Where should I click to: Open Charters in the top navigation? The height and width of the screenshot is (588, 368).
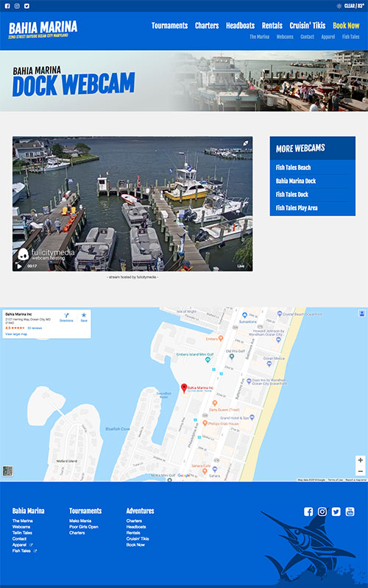[x=207, y=26]
